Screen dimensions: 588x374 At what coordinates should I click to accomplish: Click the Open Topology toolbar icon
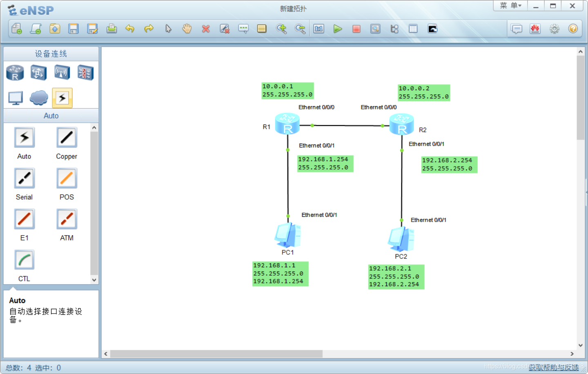(55, 29)
